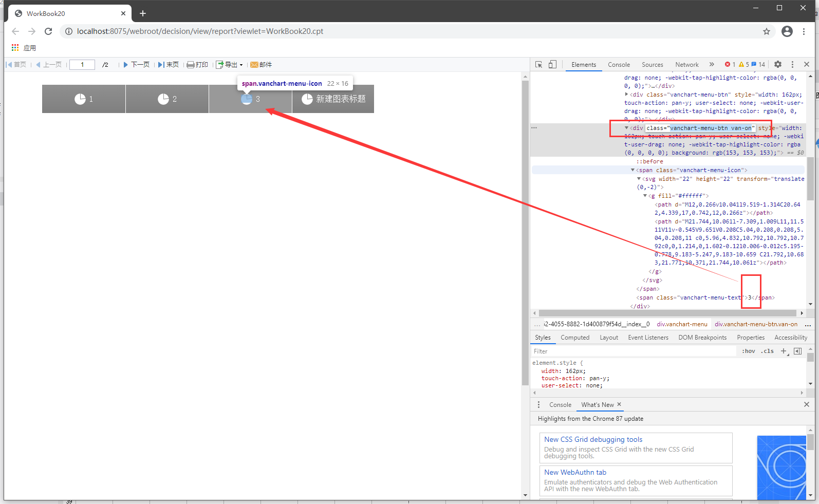Select chart tab labeled 2

(167, 99)
